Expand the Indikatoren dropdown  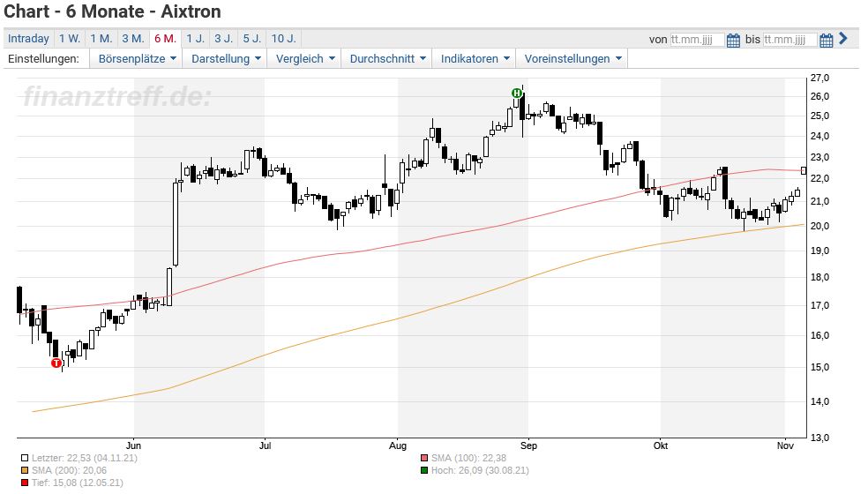pos(475,59)
